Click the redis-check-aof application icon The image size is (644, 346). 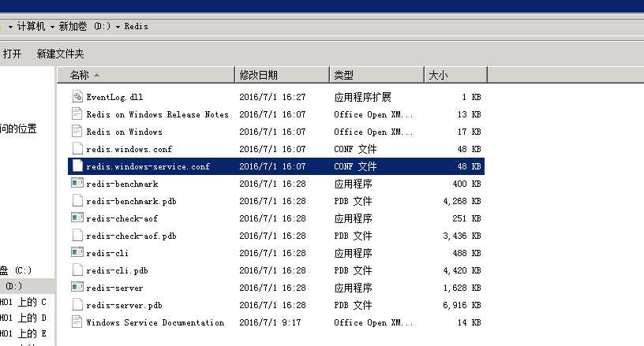click(77, 218)
